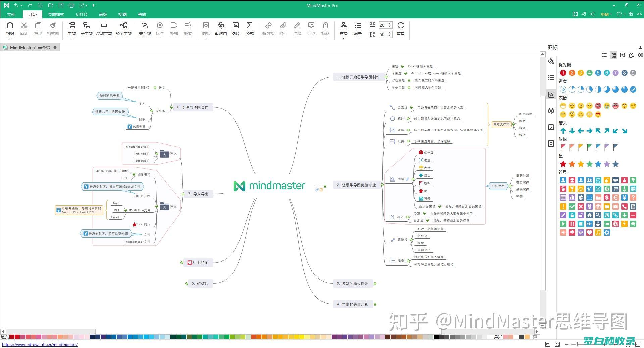Image resolution: width=644 pixels, height=348 pixels.
Task: Expand the 幻灯片 branch
Action: click(x=187, y=284)
